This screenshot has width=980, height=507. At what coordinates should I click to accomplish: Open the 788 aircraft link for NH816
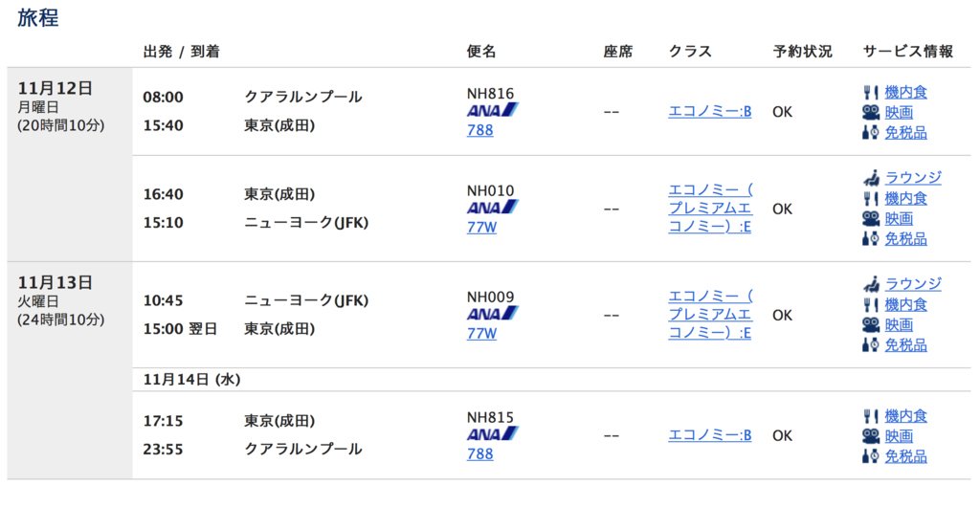click(480, 130)
